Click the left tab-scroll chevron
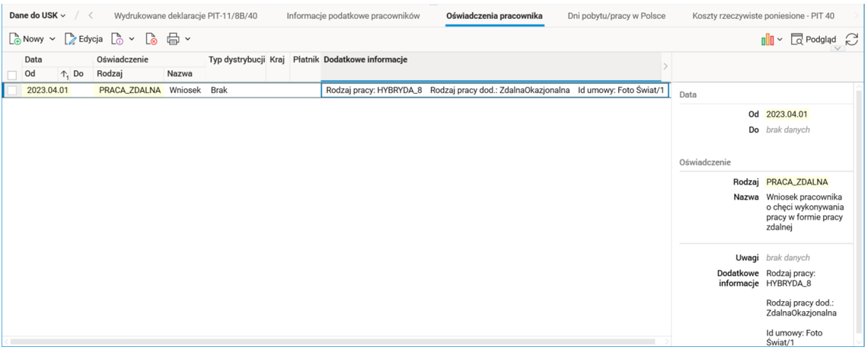868x353 pixels. click(x=91, y=15)
